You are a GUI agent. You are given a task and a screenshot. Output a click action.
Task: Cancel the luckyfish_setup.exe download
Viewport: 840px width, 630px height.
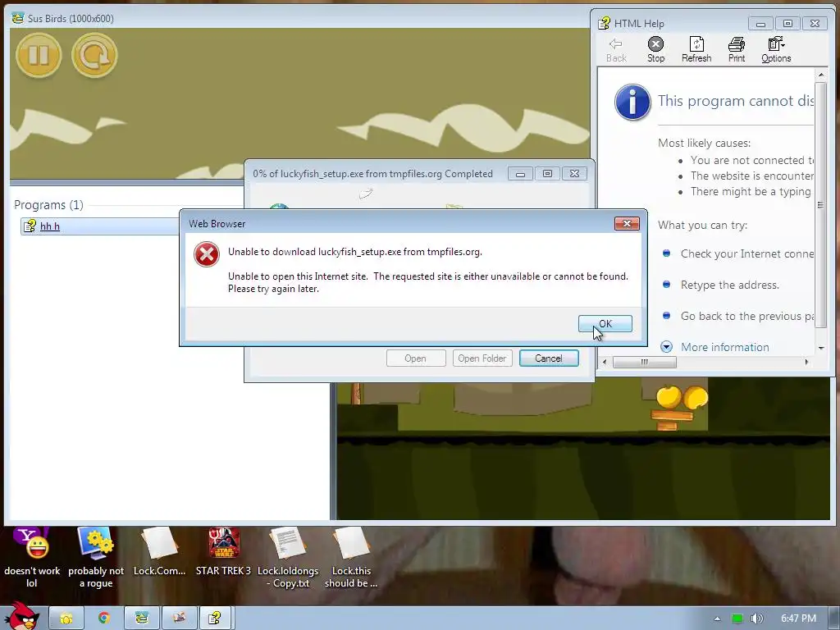(x=549, y=358)
